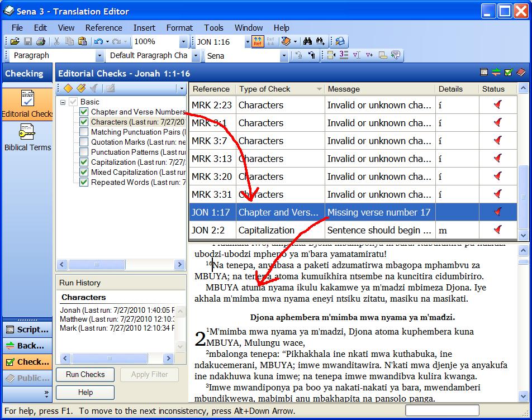
Task: Click the icon right of the binoculars pair
Action: pos(340,41)
